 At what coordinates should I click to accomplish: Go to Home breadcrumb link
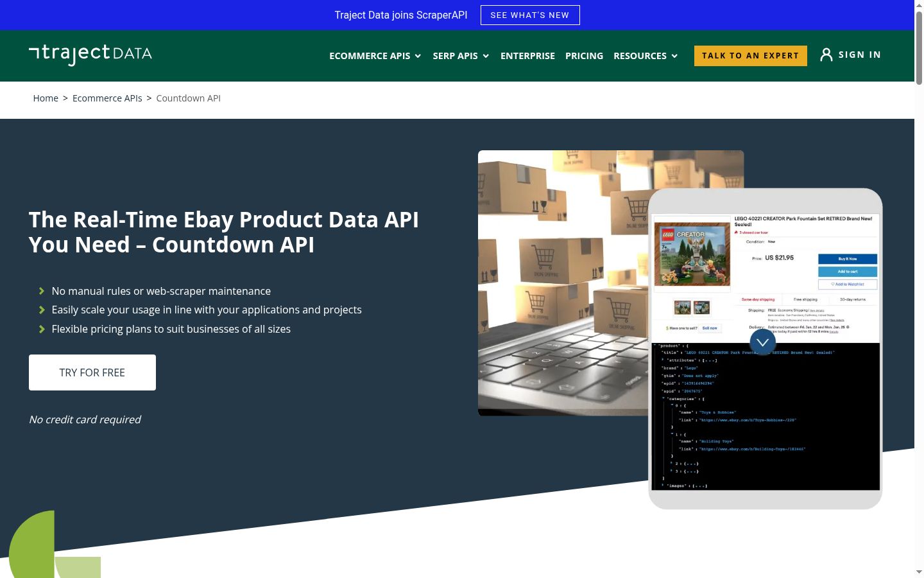pyautogui.click(x=46, y=98)
